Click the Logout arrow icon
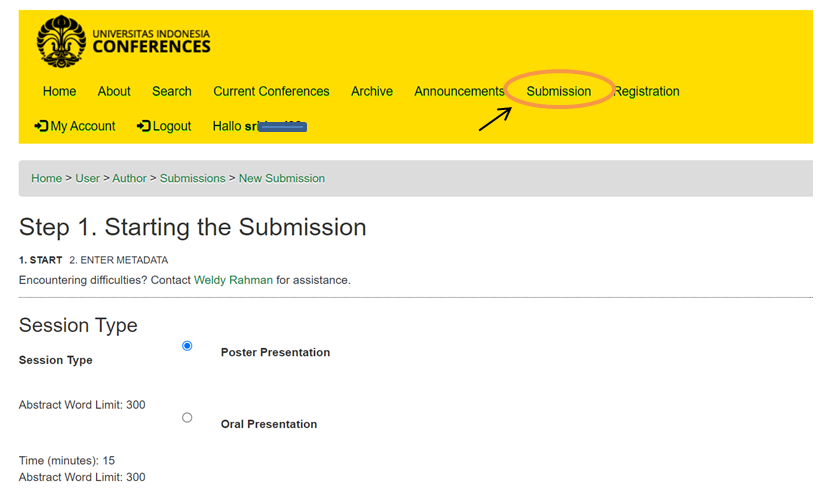Screen dimensions: 828x495 click(x=144, y=126)
